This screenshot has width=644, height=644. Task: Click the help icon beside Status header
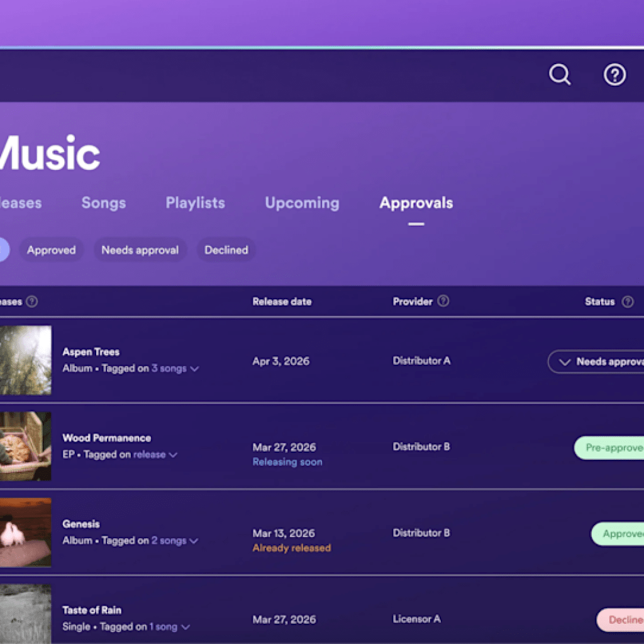pyautogui.click(x=627, y=301)
